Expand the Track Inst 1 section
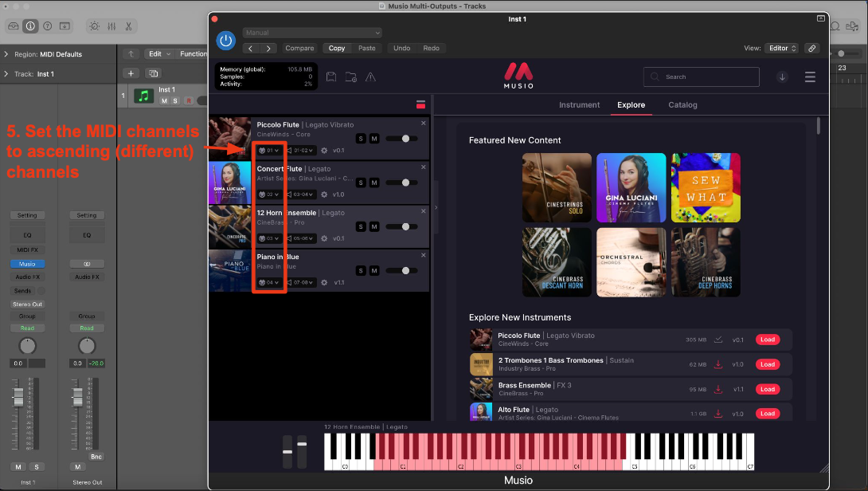 tap(6, 73)
